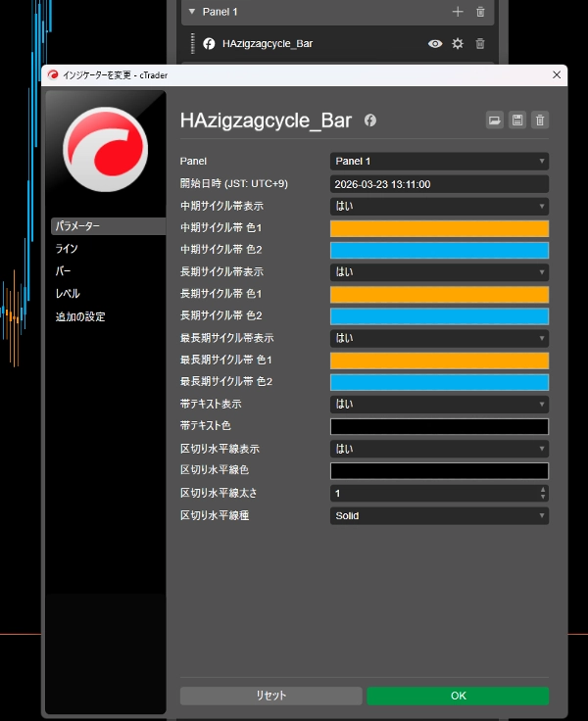Open 帯テキスト表示 dropdown
Screen dimensions: 588x721
(x=439, y=405)
